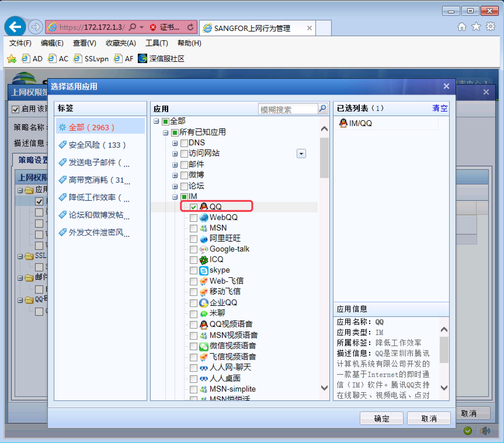Click the certificate error shield icon
Viewport: 504px width, 443px height.
153,27
